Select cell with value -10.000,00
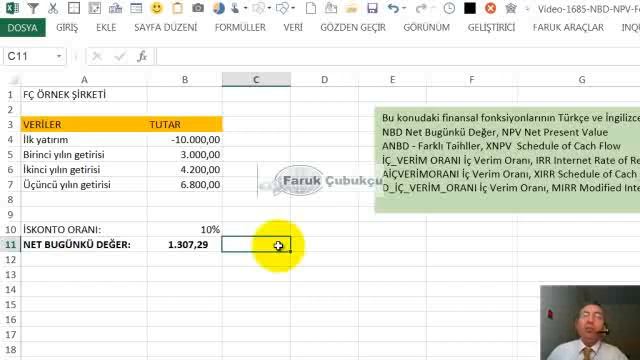The height and width of the screenshot is (360, 640). click(x=185, y=140)
